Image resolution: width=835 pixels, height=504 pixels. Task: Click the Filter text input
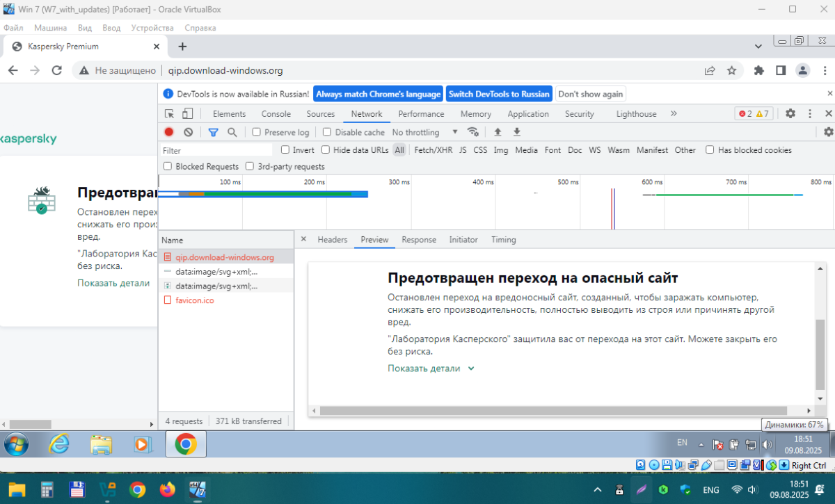pos(217,150)
